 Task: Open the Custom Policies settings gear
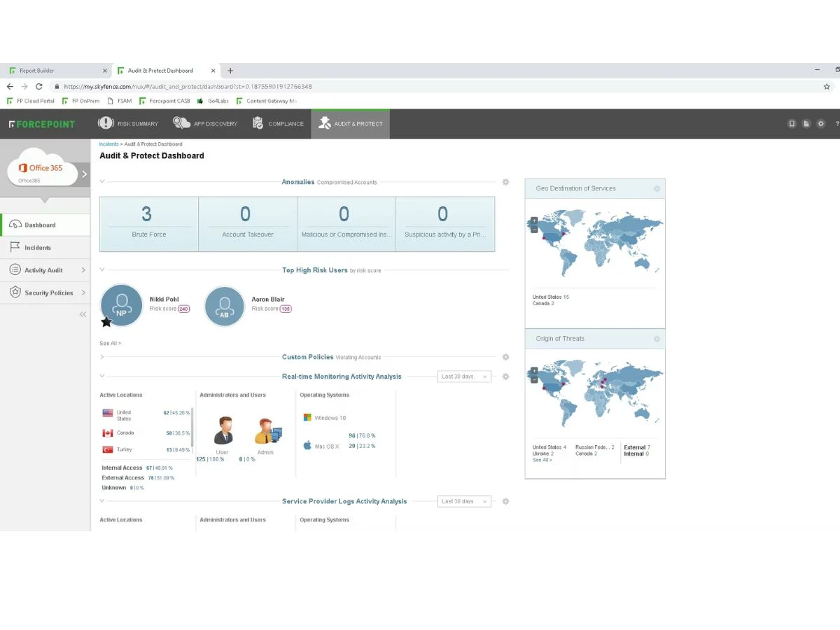tap(505, 357)
